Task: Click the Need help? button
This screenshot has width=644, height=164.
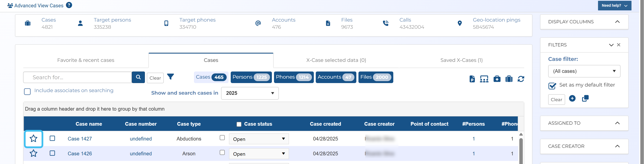Action: point(614,6)
